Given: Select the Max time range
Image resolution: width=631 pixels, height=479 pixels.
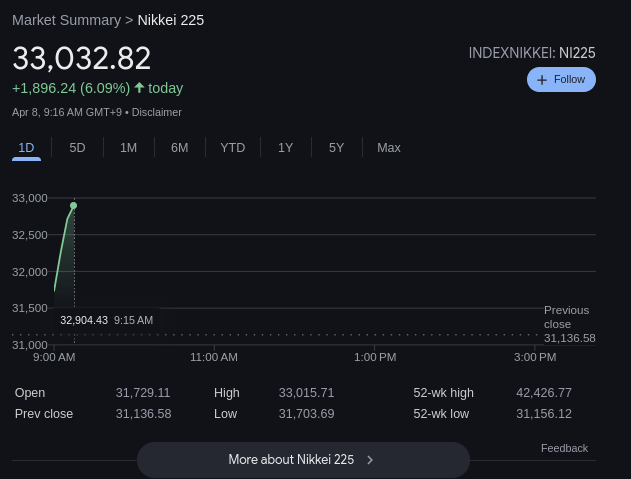Looking at the screenshot, I should point(389,148).
